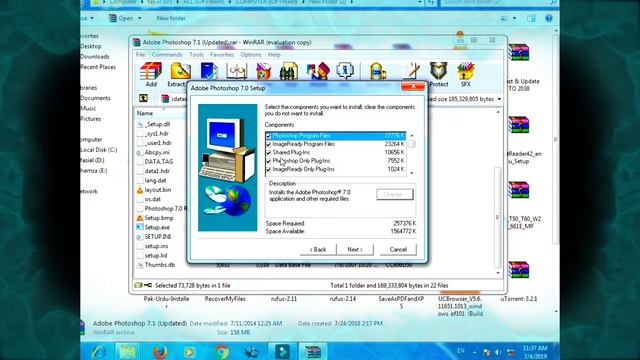Launch Firefox from the taskbar

point(160,351)
